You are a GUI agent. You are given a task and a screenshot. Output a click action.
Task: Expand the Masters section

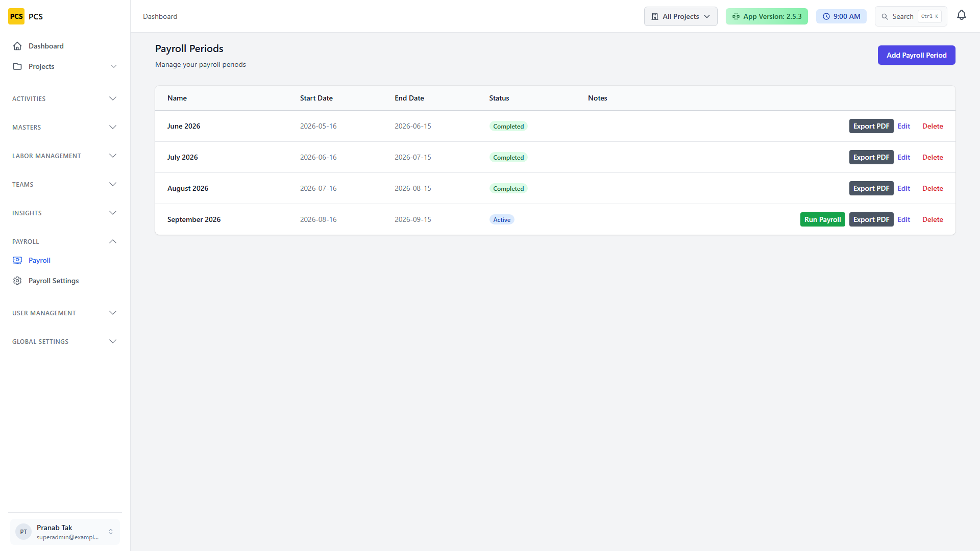65,127
